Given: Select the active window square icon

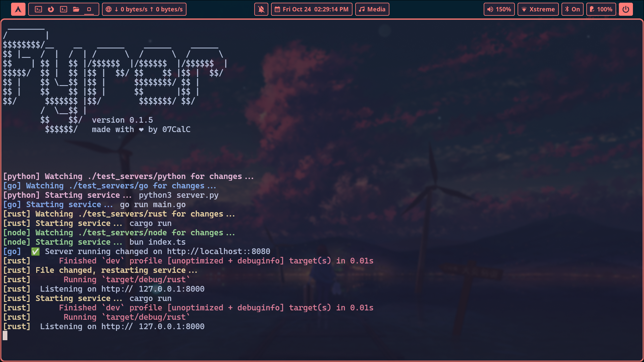Looking at the screenshot, I should click(89, 9).
